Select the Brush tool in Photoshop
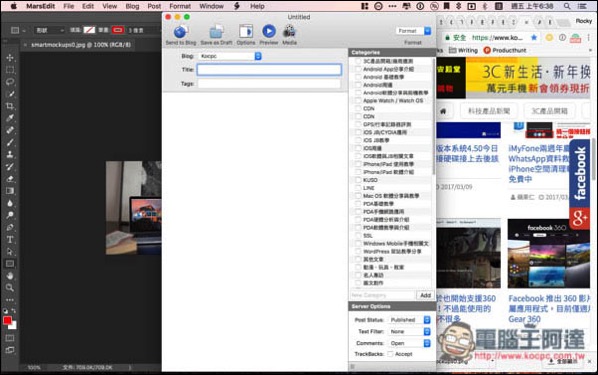This screenshot has width=598, height=375. pos(10,142)
